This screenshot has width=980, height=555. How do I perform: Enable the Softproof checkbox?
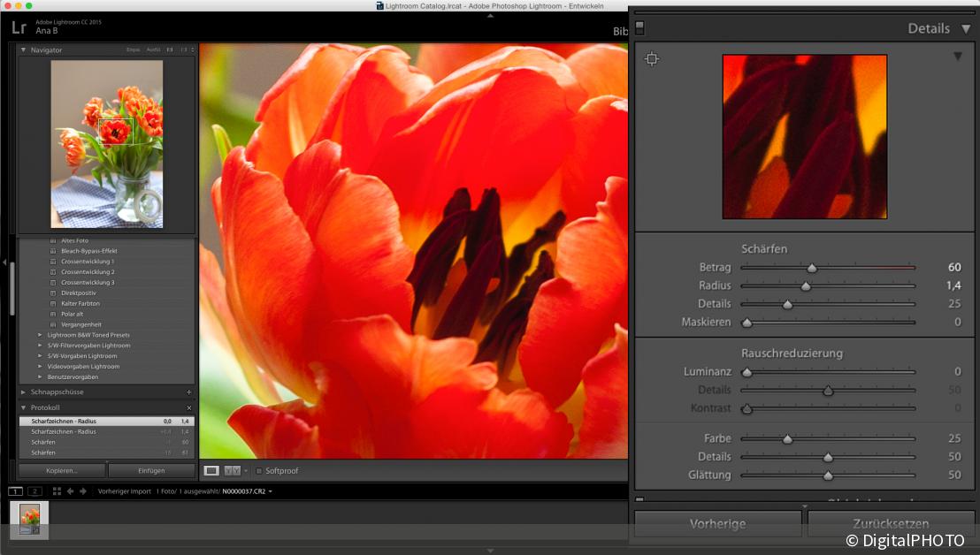click(x=259, y=471)
